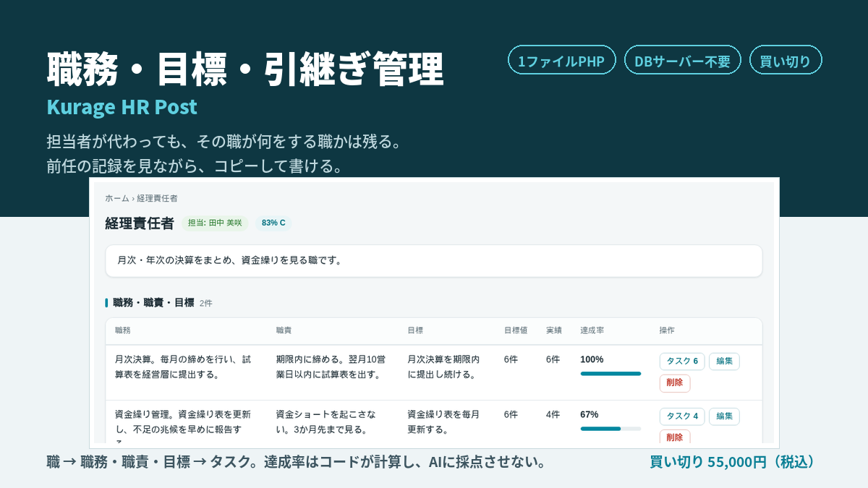868x488 pixels.
Task: Click the 前任の記録を見ながら tagline line
Action: click(195, 166)
